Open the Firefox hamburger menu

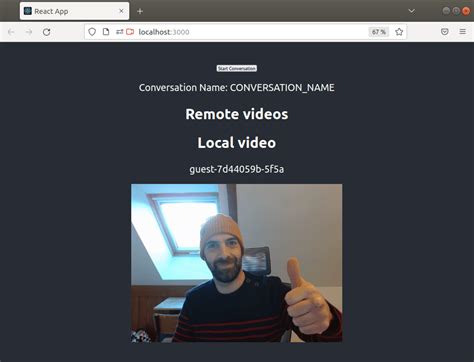click(x=463, y=32)
